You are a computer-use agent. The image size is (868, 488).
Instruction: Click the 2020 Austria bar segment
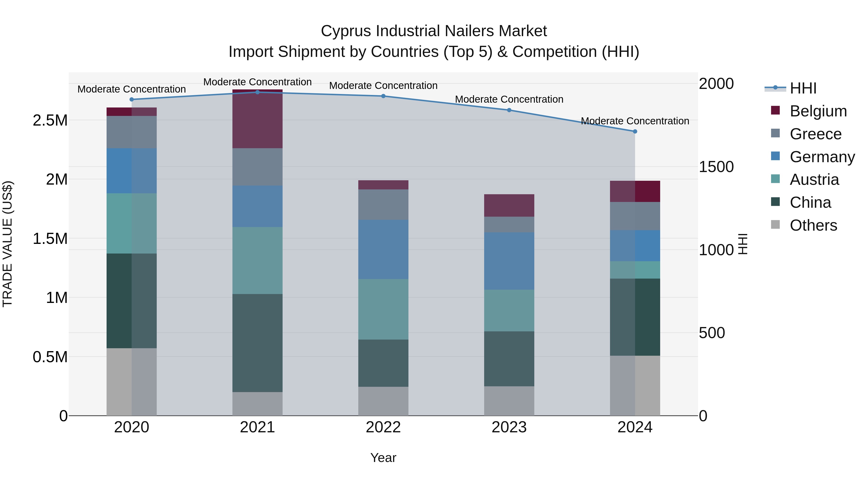pyautogui.click(x=132, y=223)
